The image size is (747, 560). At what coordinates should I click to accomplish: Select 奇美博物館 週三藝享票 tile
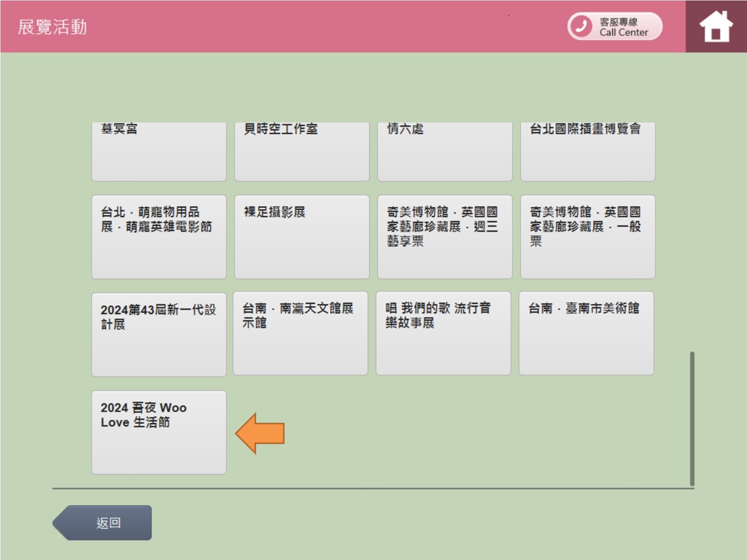click(x=444, y=237)
